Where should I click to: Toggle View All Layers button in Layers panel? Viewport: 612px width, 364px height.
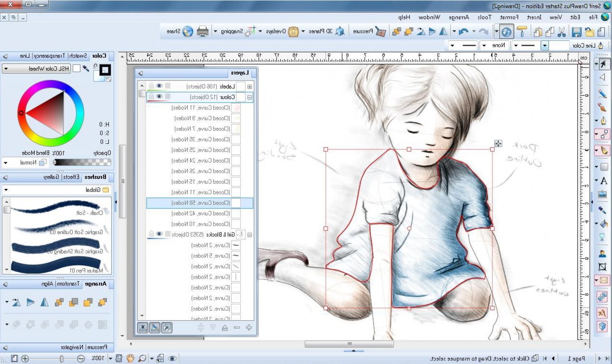[x=143, y=328]
